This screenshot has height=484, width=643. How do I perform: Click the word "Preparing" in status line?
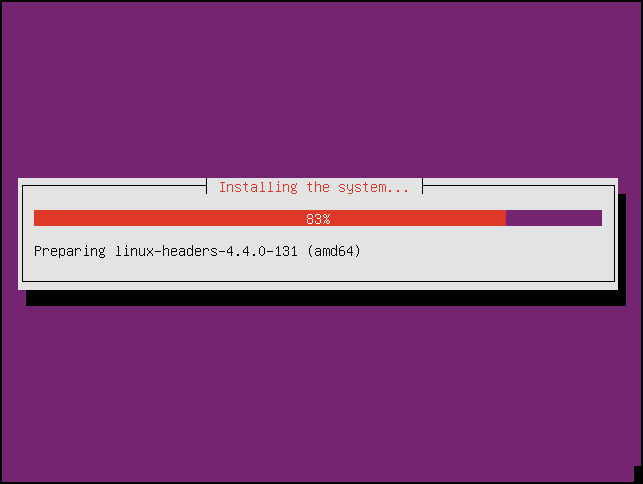pyautogui.click(x=70, y=251)
